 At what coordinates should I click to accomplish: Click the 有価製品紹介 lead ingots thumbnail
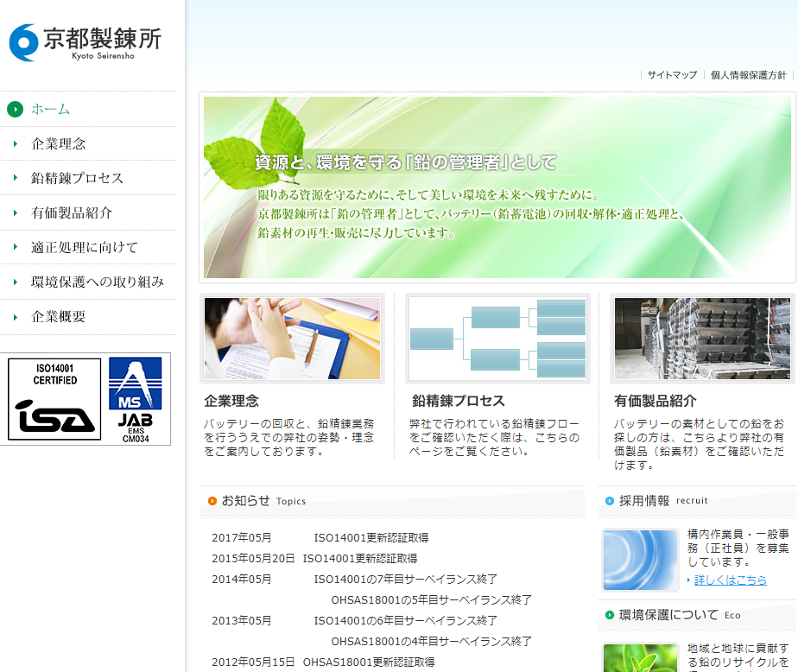pyautogui.click(x=701, y=339)
